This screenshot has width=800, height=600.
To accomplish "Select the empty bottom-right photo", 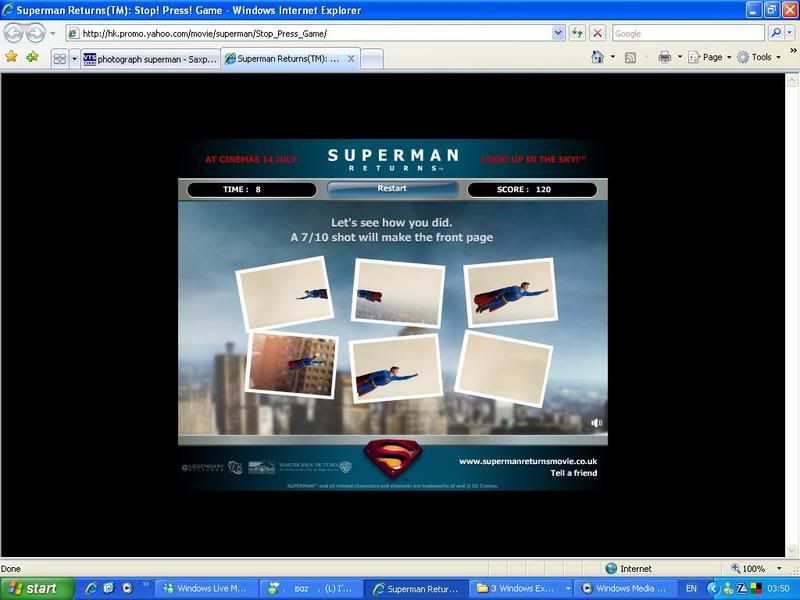I will click(x=503, y=368).
